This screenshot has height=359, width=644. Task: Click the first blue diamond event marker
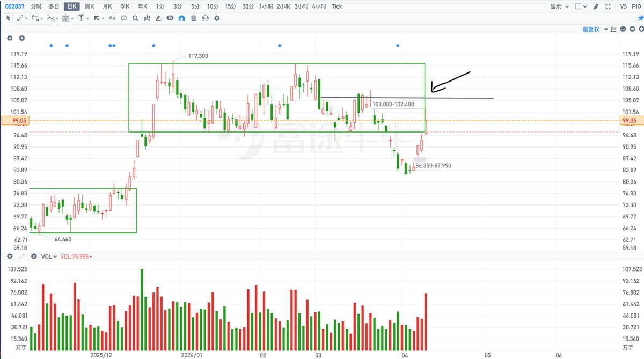coord(51,46)
